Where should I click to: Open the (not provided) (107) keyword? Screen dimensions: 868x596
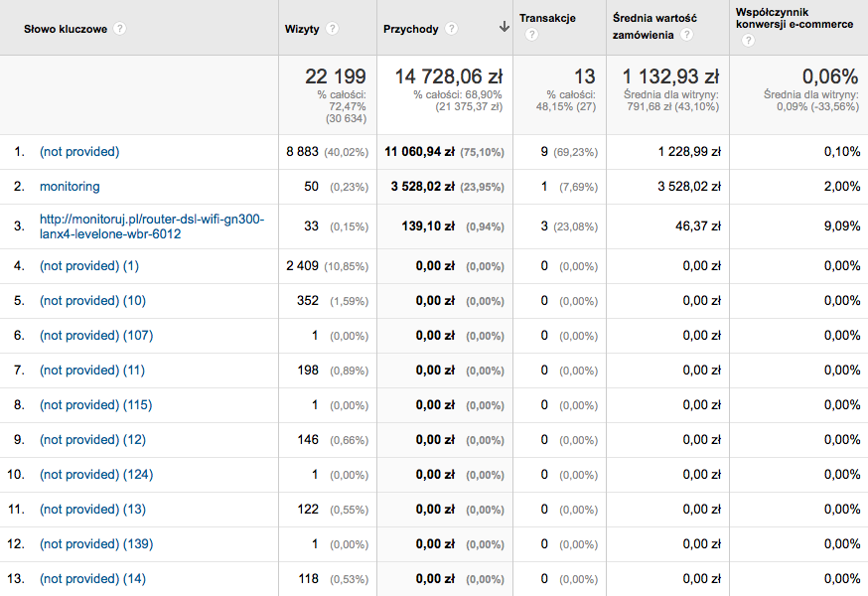click(96, 336)
